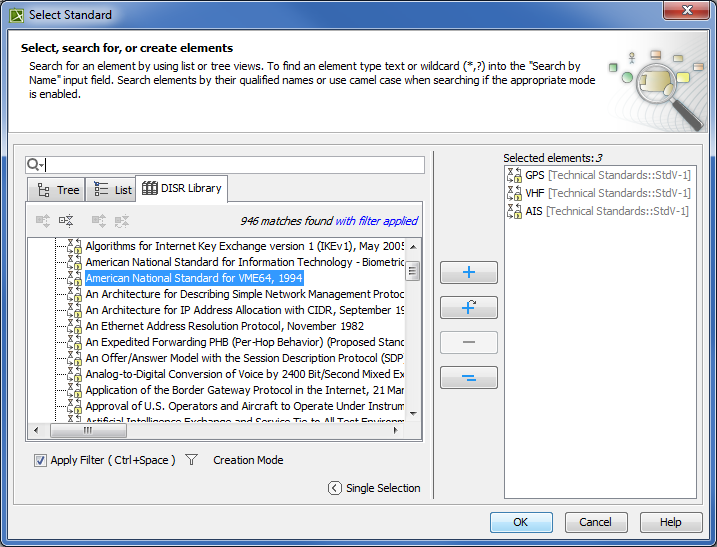
Task: Select An Architecture for Describing Simple Network Management row
Action: [245, 294]
